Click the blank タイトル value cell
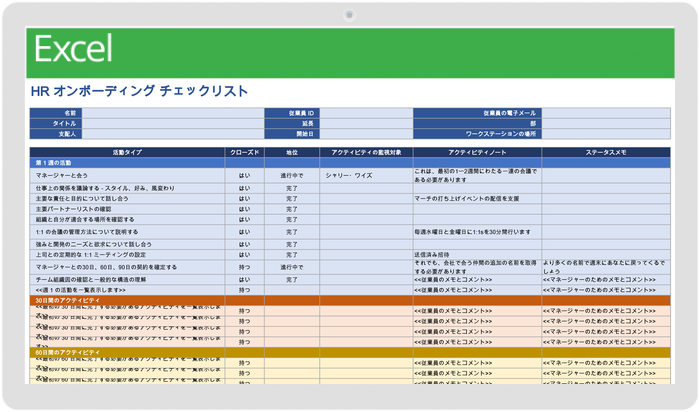The image size is (700, 412). 173,123
